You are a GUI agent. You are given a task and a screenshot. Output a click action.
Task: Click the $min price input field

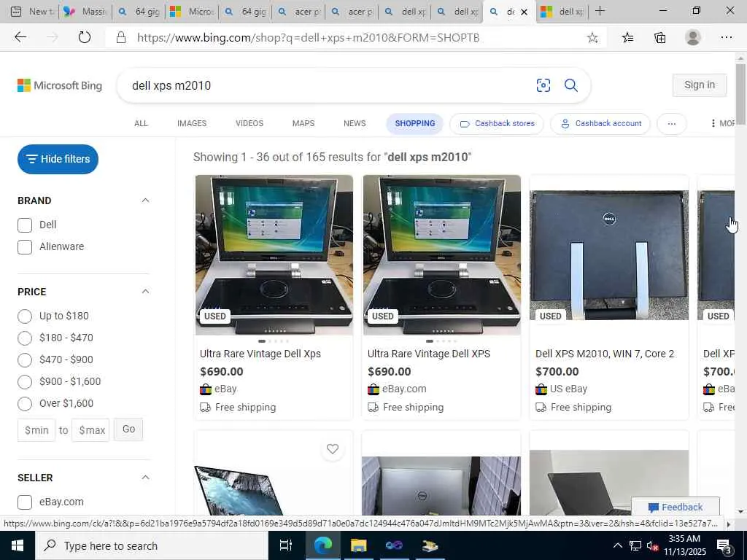(36, 430)
